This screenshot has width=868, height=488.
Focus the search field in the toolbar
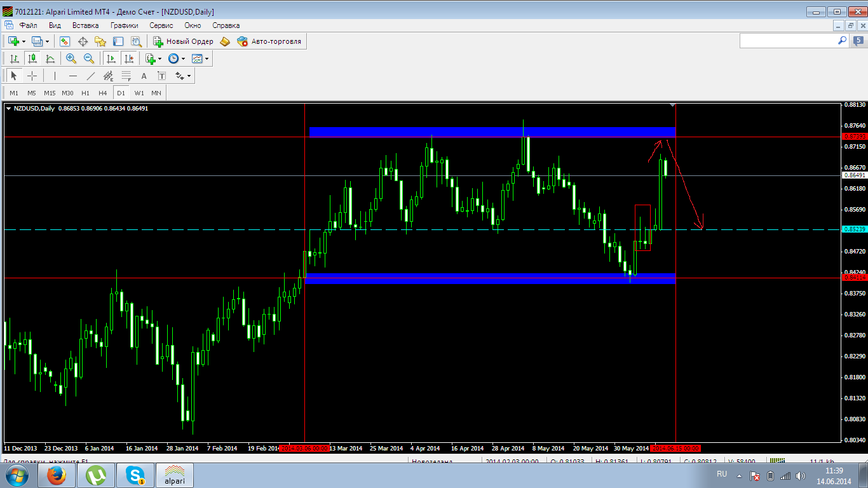(787, 41)
